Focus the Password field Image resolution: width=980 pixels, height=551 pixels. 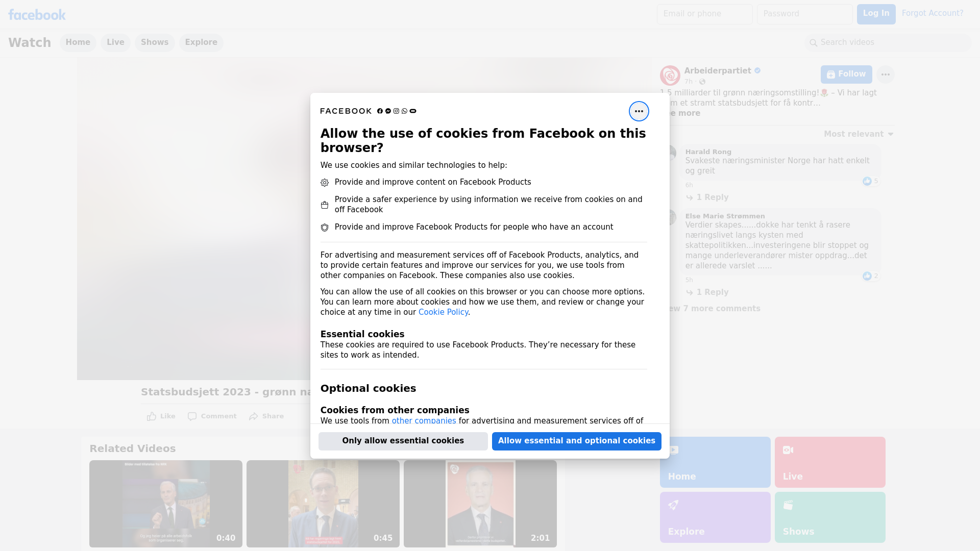point(804,14)
